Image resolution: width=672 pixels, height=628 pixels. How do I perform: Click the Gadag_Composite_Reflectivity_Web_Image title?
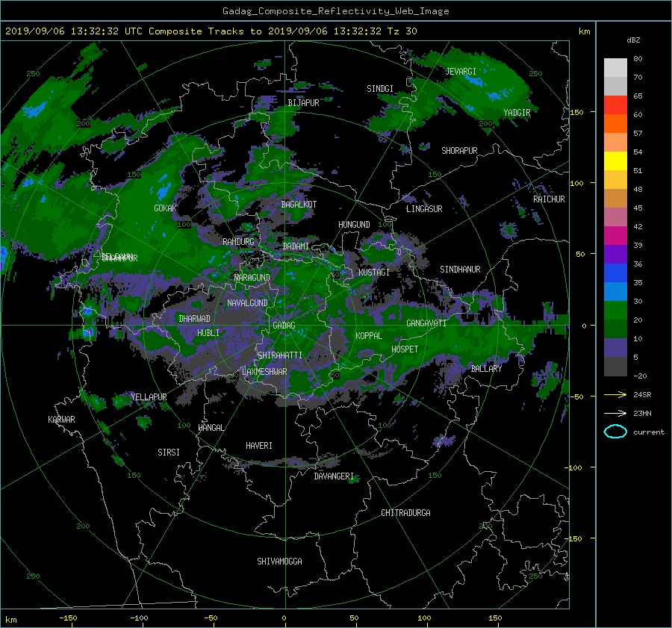335,11
